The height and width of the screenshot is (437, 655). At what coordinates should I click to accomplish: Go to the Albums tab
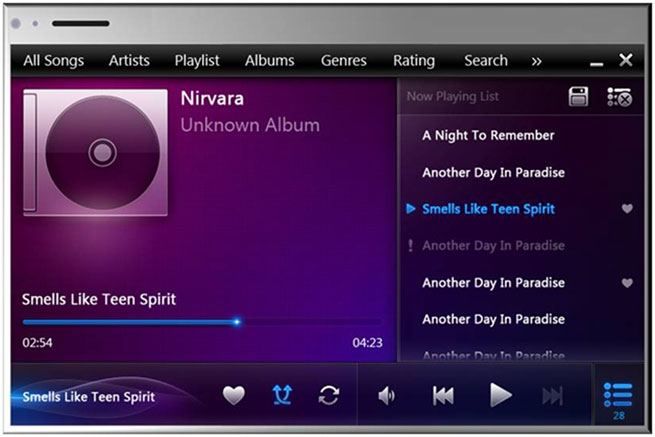click(269, 61)
